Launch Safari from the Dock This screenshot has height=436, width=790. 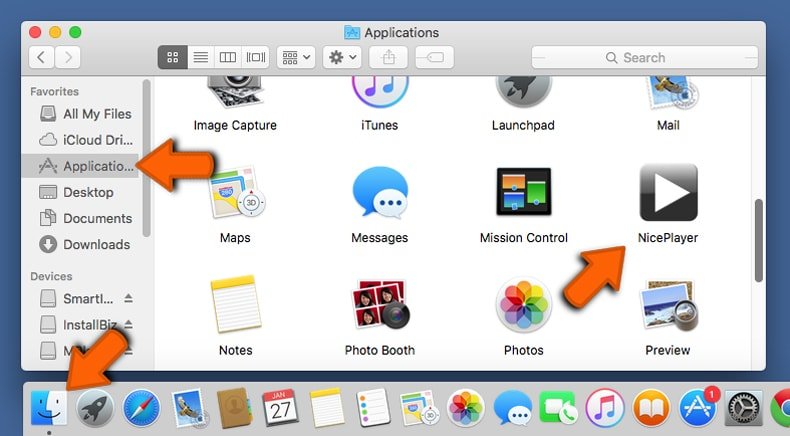(x=142, y=408)
